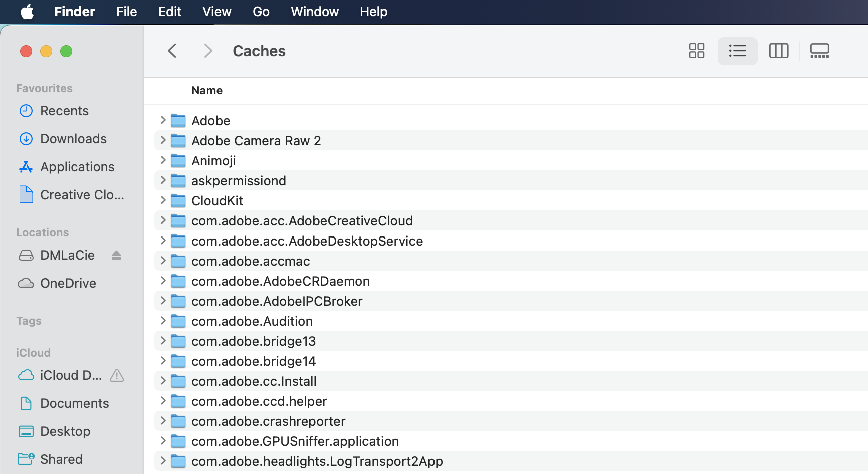This screenshot has width=868, height=474.
Task: Click the Desktop sidebar icon
Action: 26,431
